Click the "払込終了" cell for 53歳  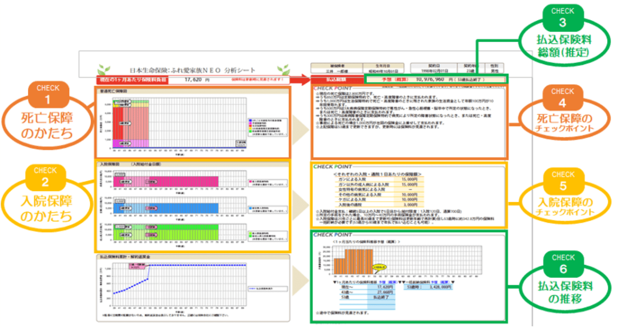coord(381,298)
